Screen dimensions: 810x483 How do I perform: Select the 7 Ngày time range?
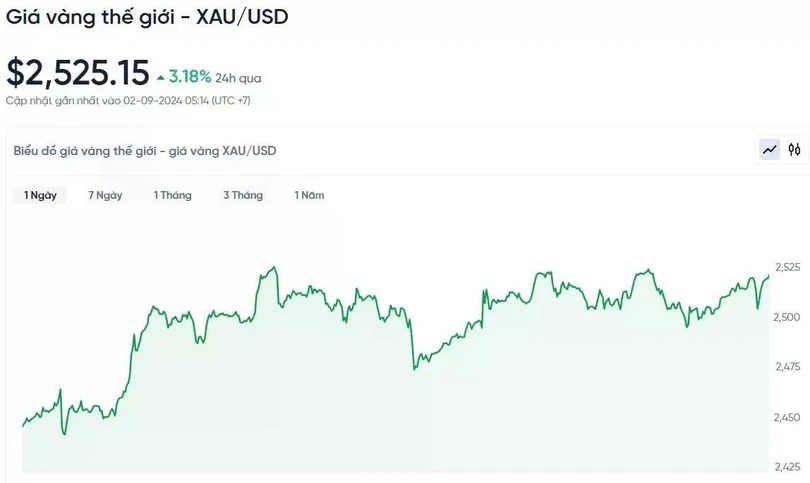105,195
